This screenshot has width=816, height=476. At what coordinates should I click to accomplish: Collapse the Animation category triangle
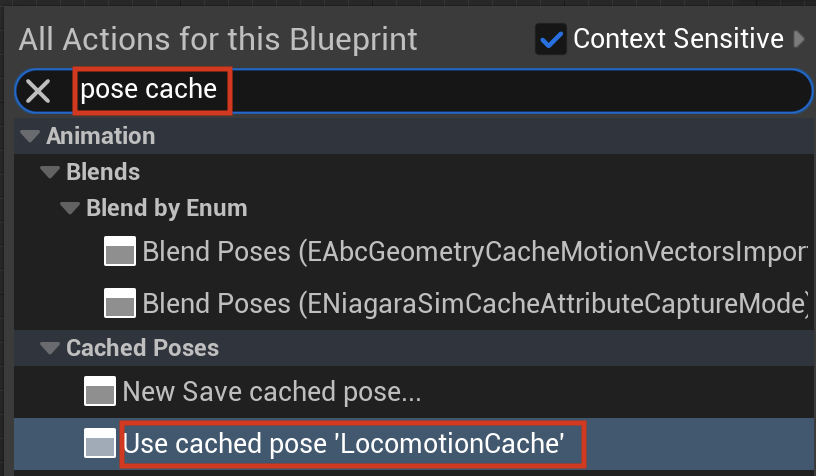pyautogui.click(x=30, y=136)
